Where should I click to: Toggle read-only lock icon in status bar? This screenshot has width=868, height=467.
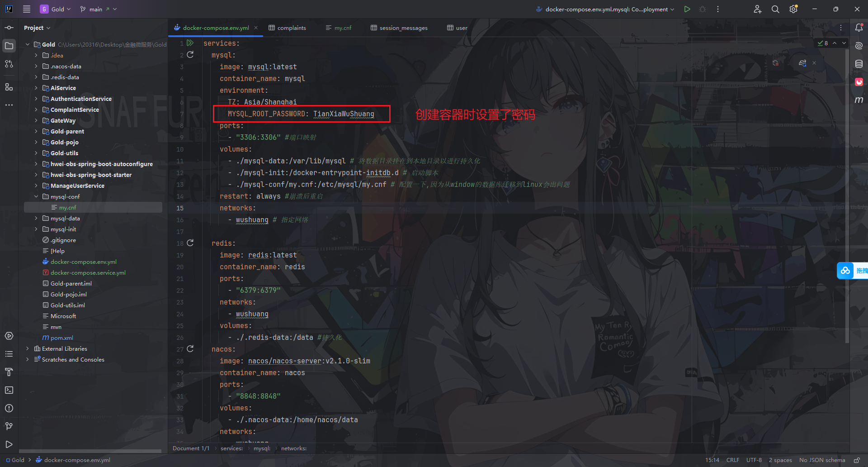tap(857, 460)
